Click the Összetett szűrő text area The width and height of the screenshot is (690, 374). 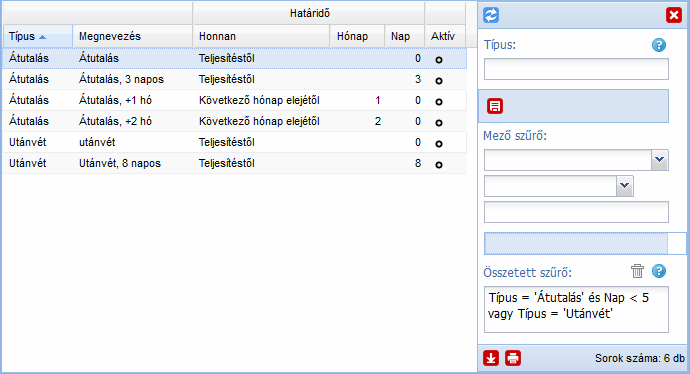(576, 309)
